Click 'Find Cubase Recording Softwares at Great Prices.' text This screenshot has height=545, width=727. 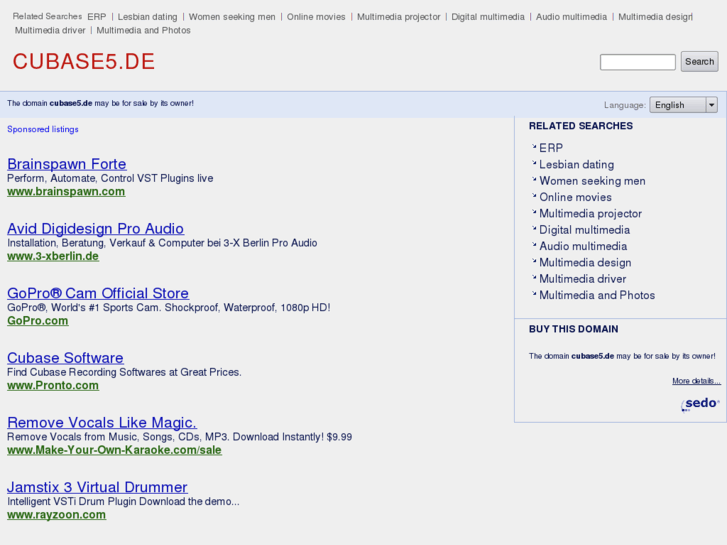click(x=124, y=372)
